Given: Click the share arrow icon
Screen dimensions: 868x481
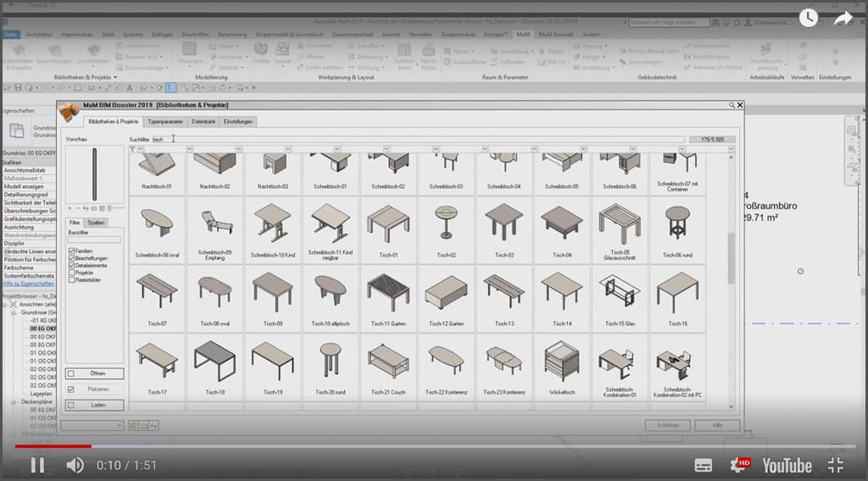Looking at the screenshot, I should click(x=843, y=17).
